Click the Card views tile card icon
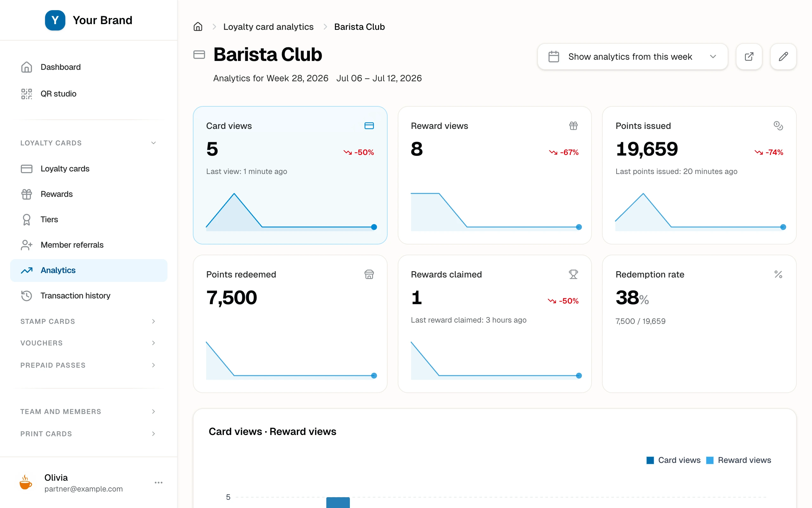812x508 pixels. (x=369, y=126)
